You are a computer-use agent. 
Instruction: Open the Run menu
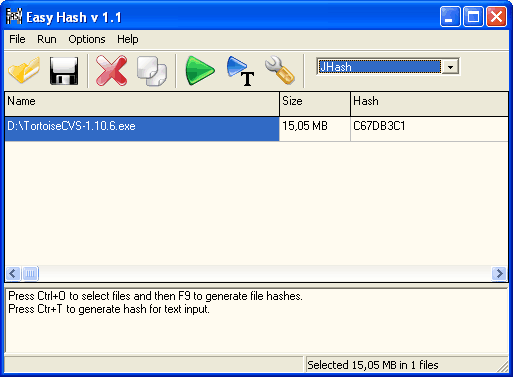coord(47,39)
